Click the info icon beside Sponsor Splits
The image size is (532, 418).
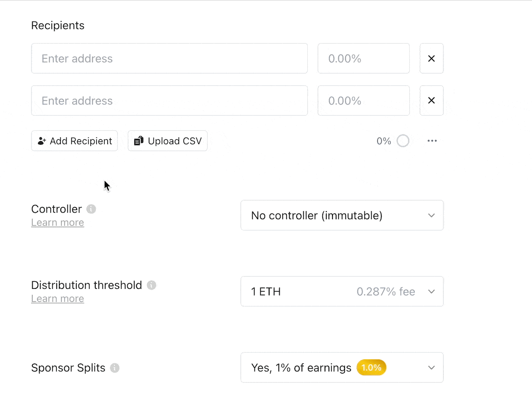(x=115, y=368)
